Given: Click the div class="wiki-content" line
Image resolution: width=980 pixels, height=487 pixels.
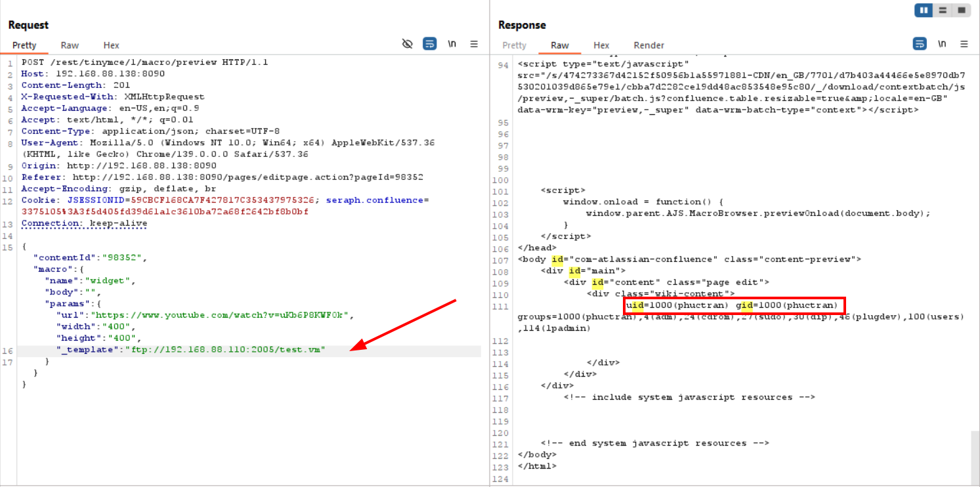Looking at the screenshot, I should coord(660,294).
